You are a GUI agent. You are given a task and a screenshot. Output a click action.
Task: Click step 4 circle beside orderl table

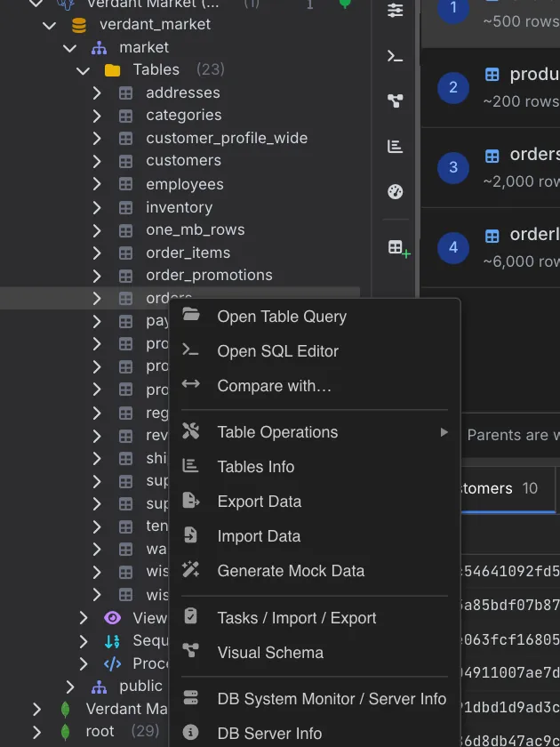pyautogui.click(x=452, y=247)
